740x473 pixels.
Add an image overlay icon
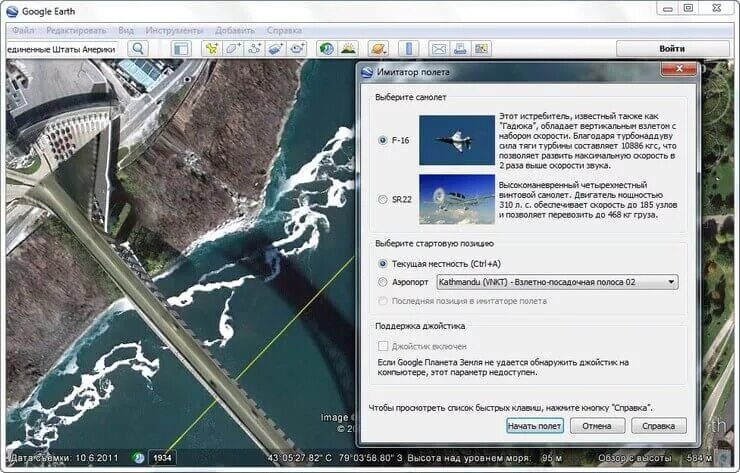276,49
